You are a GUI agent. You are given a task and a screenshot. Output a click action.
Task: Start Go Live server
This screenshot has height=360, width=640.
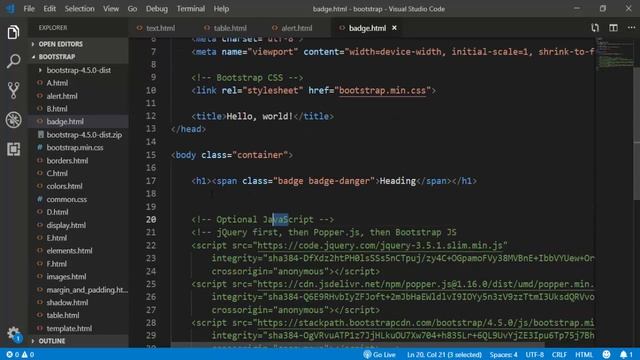click(379, 354)
